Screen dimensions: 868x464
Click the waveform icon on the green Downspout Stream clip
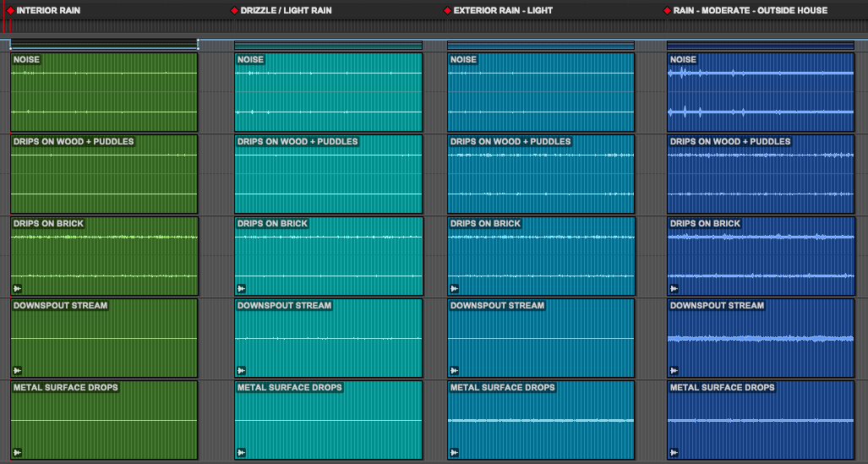point(17,370)
